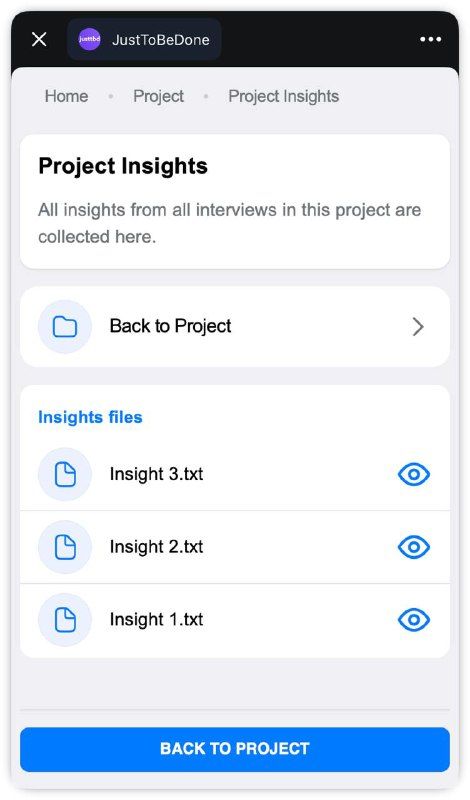Open the three-dots more options menu
The width and height of the screenshot is (470, 800).
pos(430,39)
